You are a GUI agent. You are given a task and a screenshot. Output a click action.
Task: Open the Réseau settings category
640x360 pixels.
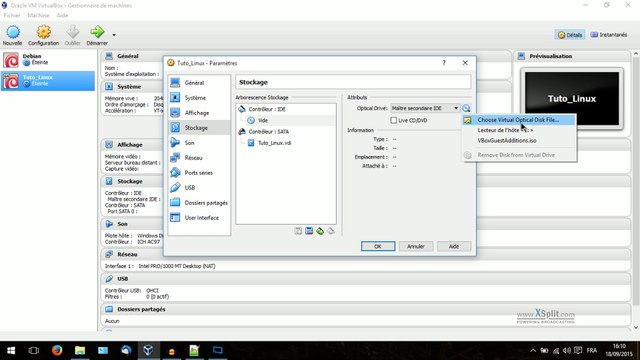tap(199, 158)
